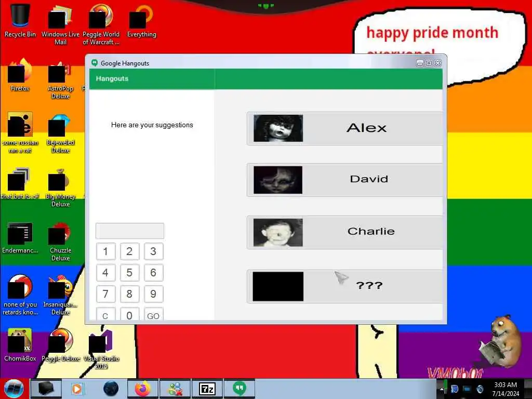Launch Insaniquarium Deluxe desktop shortcut
This screenshot has width=532, height=399.
pyautogui.click(x=60, y=295)
